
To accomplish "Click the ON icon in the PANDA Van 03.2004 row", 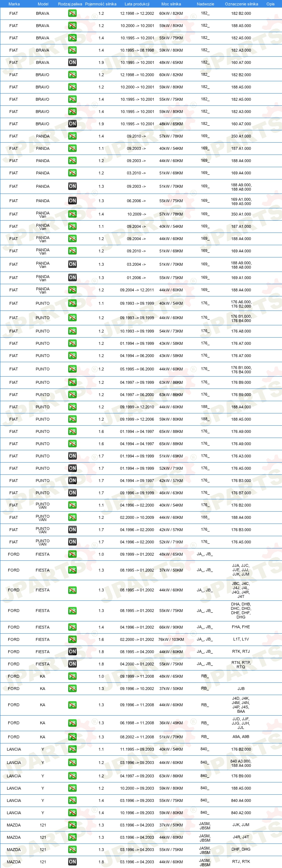I will 72,264.
